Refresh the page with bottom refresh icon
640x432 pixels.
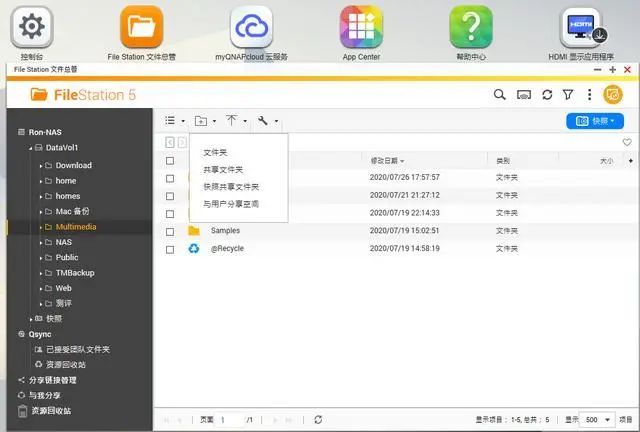[x=318, y=419]
